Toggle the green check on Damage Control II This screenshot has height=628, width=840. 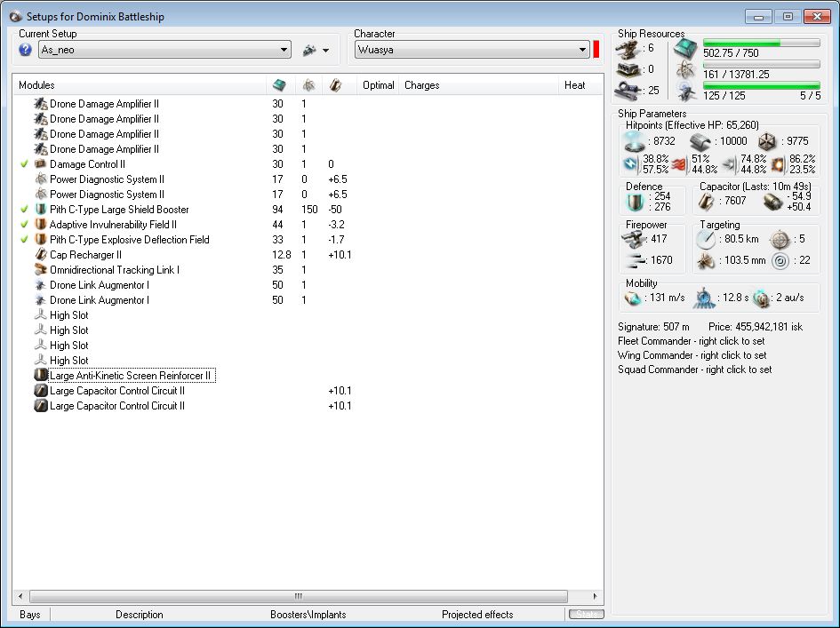tap(24, 163)
